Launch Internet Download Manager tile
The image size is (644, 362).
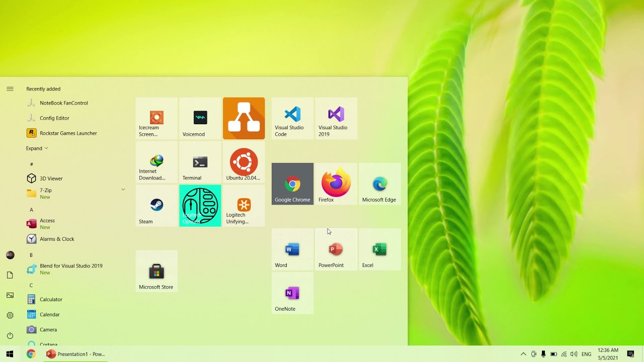click(156, 162)
